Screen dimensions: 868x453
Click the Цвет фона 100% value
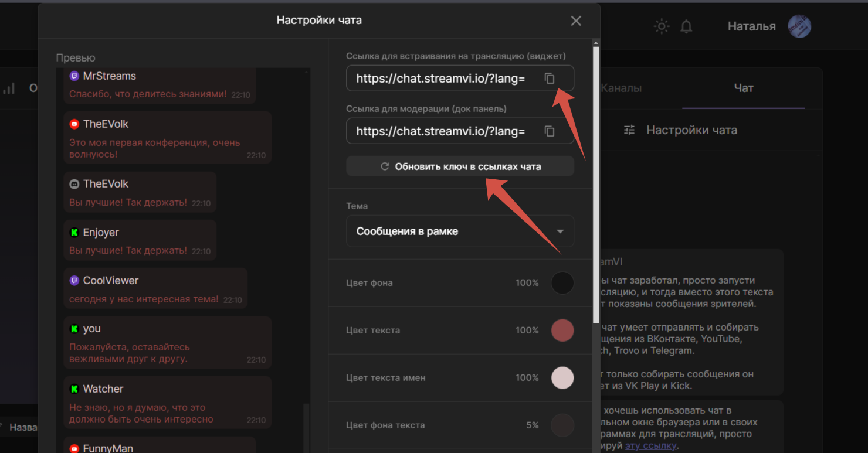pyautogui.click(x=527, y=283)
